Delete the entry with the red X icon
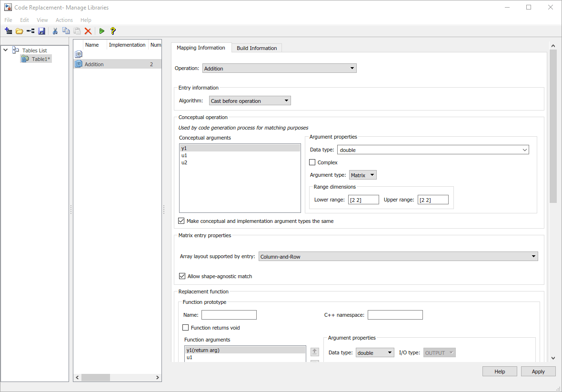This screenshot has height=392, width=562. (x=88, y=31)
